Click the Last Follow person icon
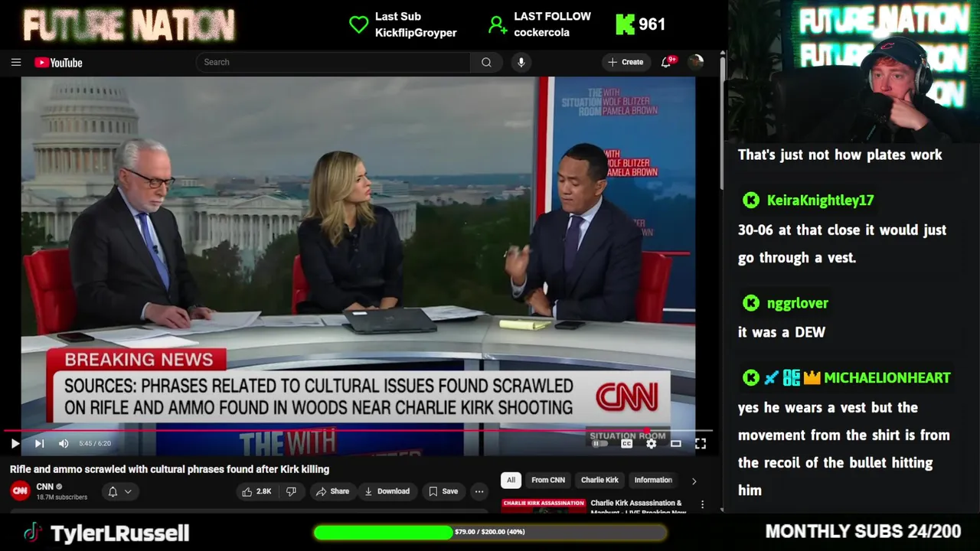The width and height of the screenshot is (980, 551). point(498,24)
